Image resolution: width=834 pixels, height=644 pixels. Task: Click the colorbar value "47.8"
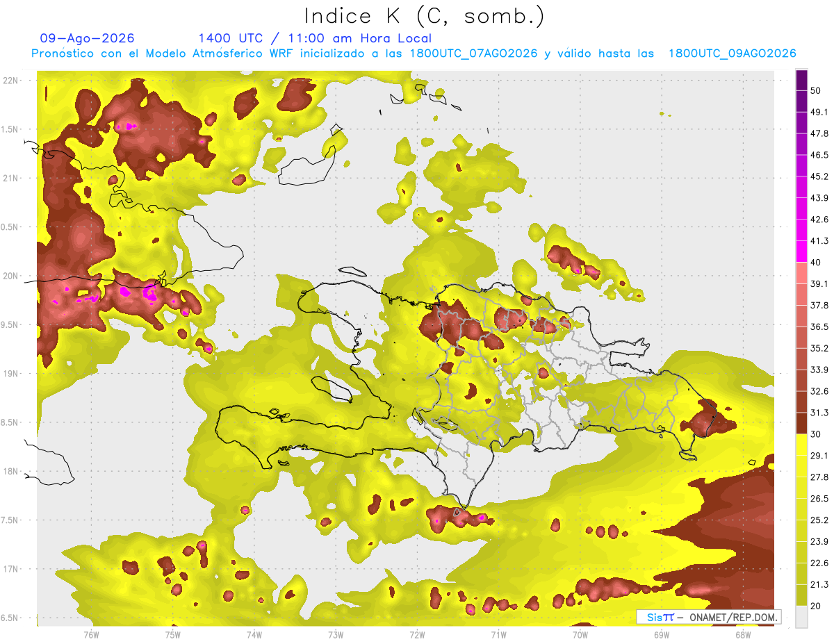point(819,133)
